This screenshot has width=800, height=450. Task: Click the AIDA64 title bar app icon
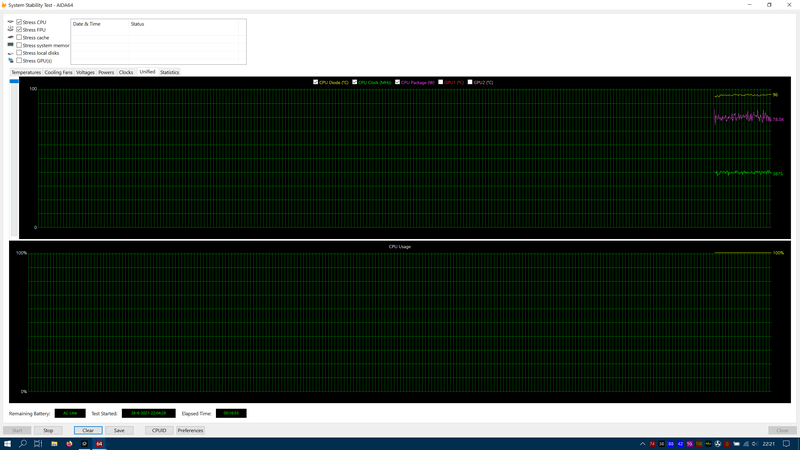(4, 5)
